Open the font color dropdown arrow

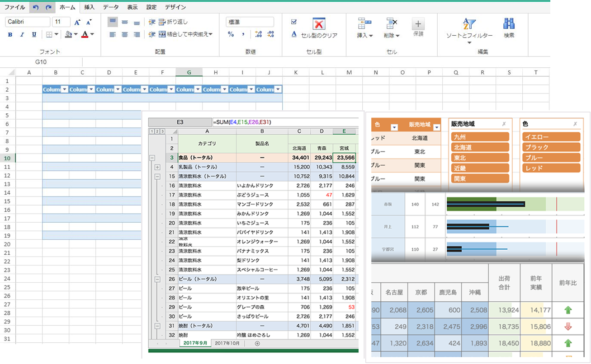point(92,34)
